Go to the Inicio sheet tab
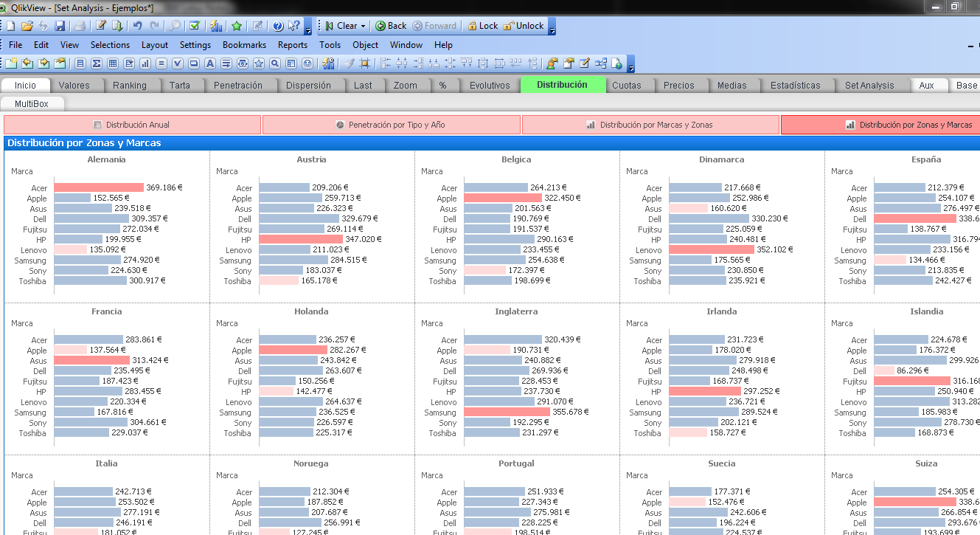The width and height of the screenshot is (980, 535). [25, 85]
